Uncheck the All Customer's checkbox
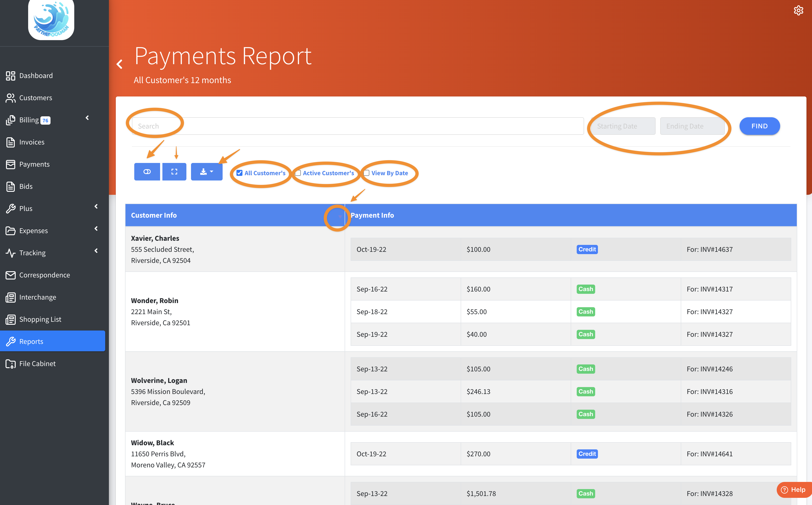Image resolution: width=812 pixels, height=505 pixels. [x=239, y=173]
